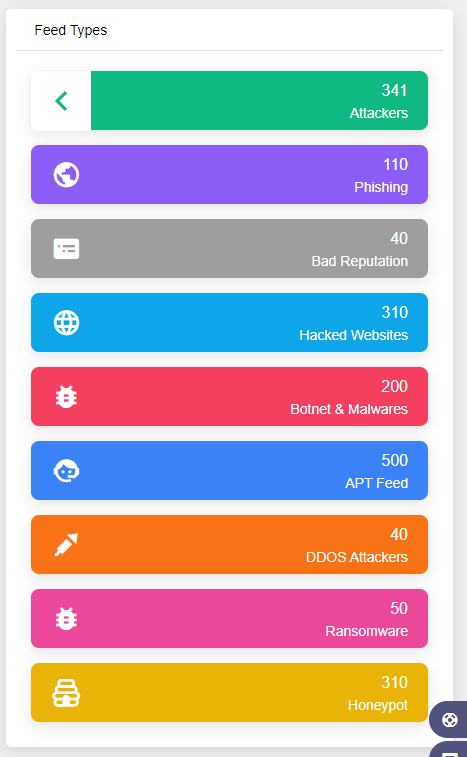Select the Attackers label text
Screen dimensions: 467x757
click(x=379, y=113)
